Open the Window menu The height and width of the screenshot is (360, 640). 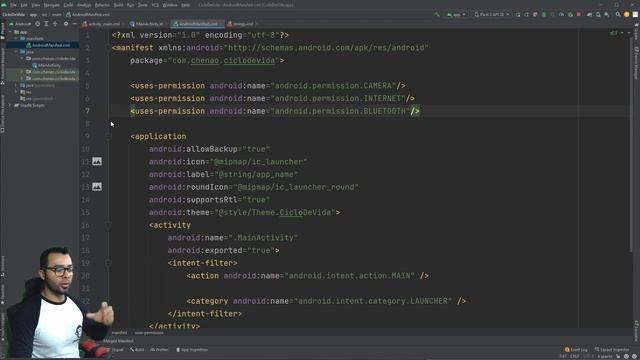(170, 5)
